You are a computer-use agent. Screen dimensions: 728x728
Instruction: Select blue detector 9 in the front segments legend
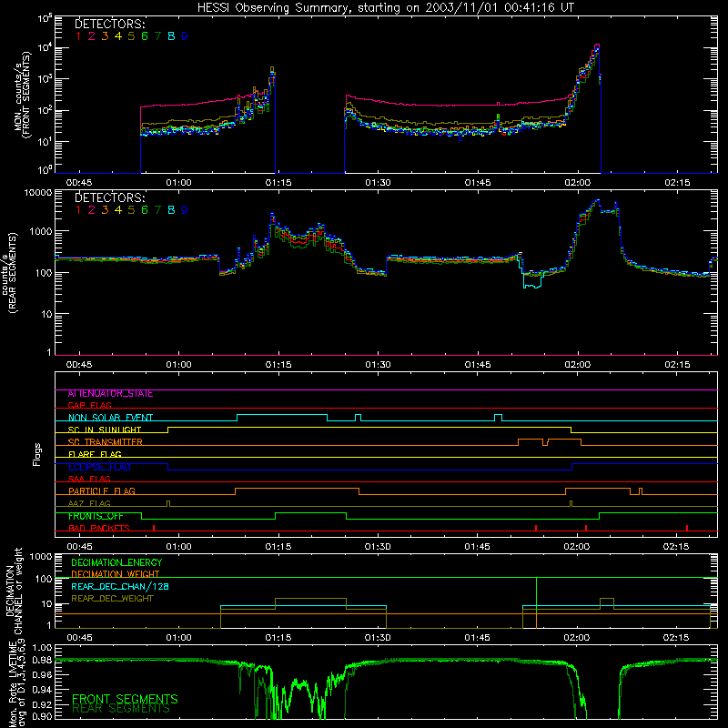185,36
